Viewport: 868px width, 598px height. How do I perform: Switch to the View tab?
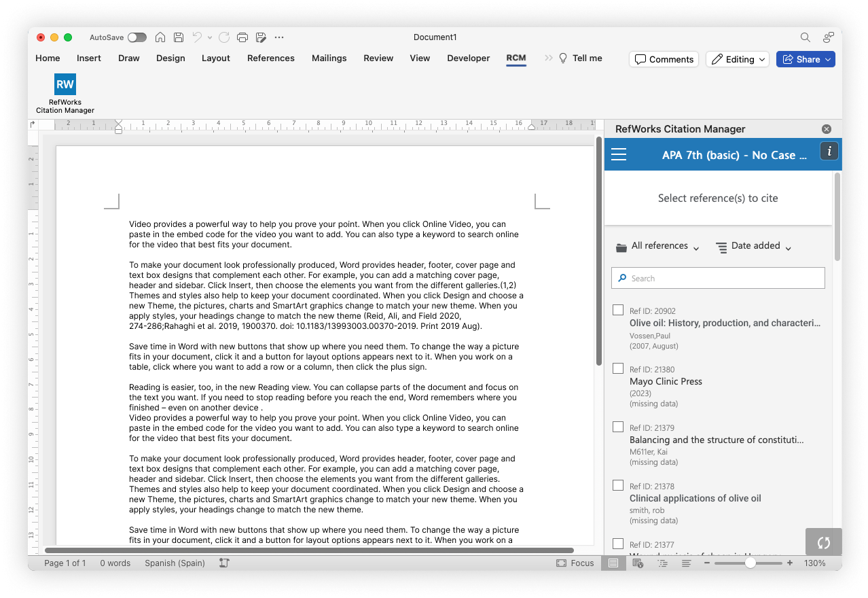[420, 58]
